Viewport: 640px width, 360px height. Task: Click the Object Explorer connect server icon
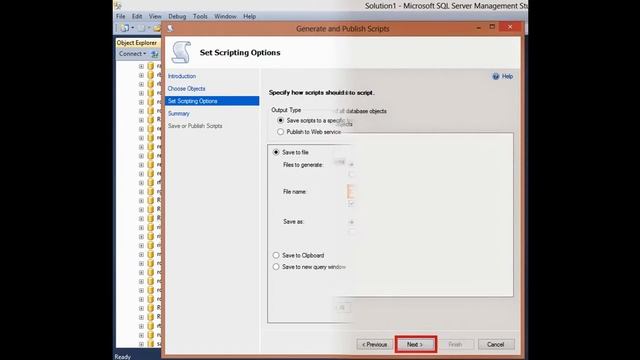click(x=154, y=54)
